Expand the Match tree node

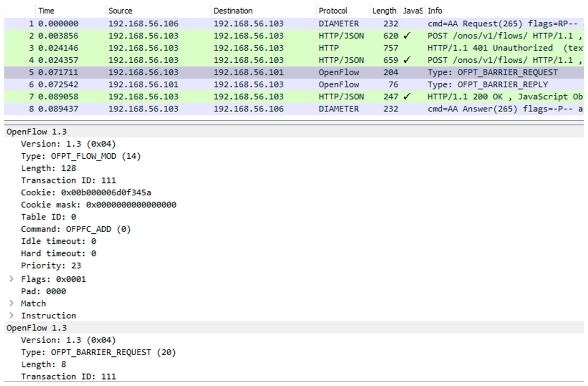point(11,303)
